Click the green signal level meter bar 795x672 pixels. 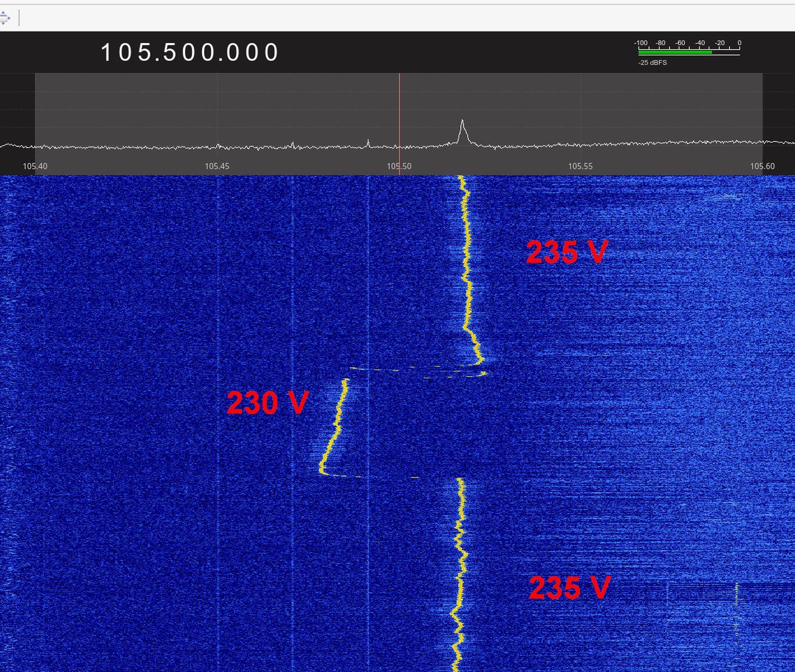click(x=675, y=52)
